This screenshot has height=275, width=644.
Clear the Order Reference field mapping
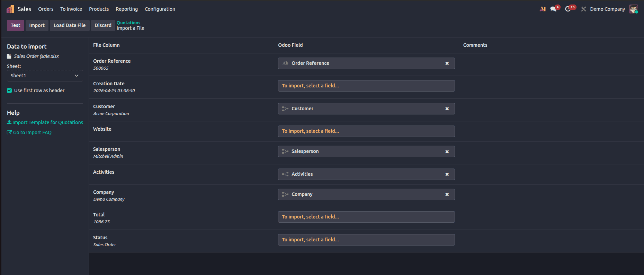point(447,63)
